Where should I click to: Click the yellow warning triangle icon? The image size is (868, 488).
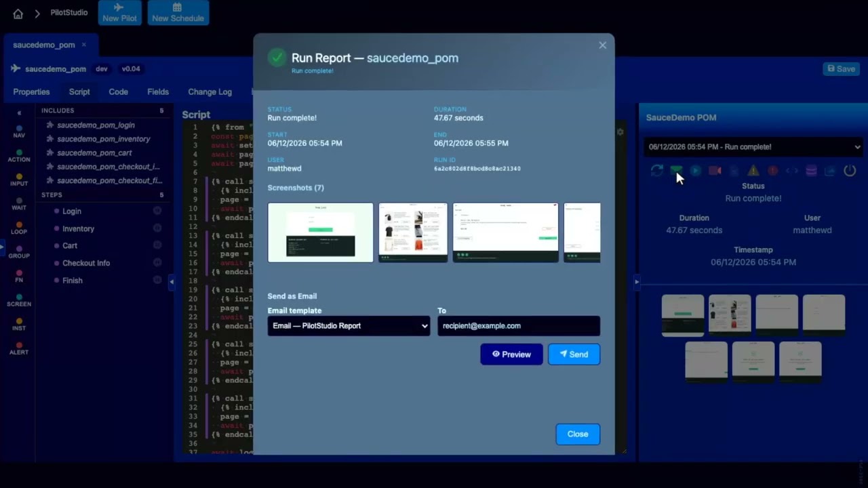(x=753, y=171)
